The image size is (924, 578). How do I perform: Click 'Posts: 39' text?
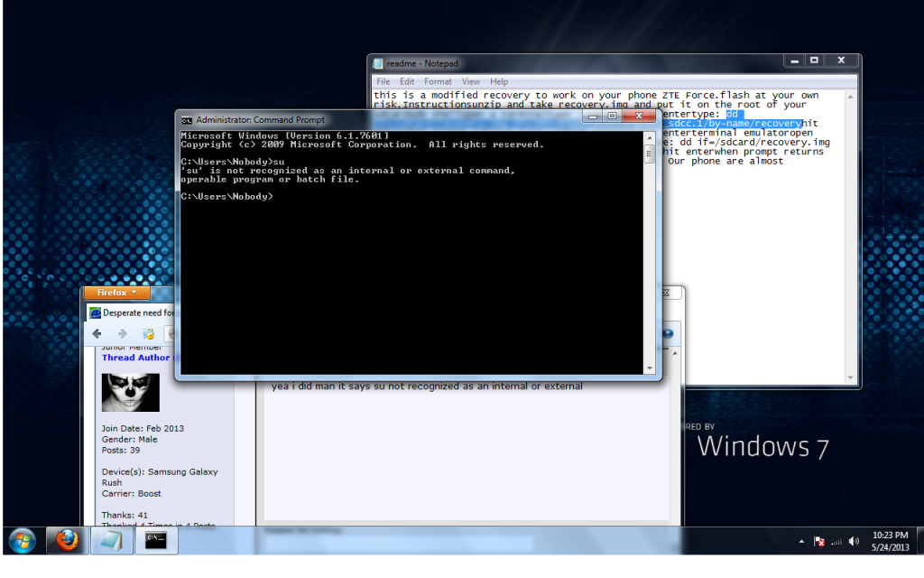(x=121, y=451)
